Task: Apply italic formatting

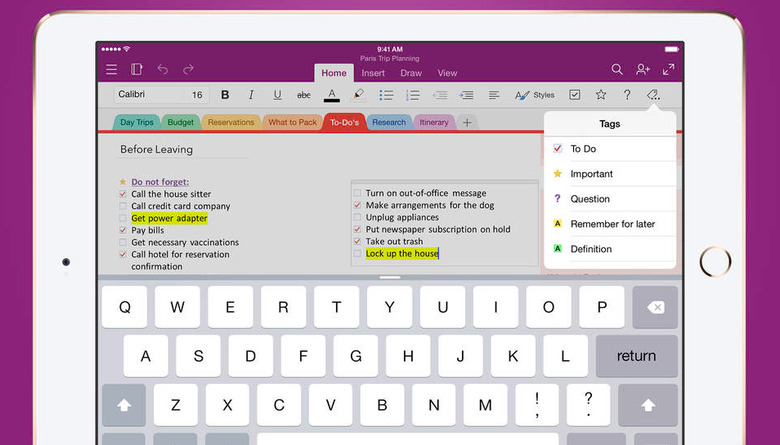Action: click(251, 95)
